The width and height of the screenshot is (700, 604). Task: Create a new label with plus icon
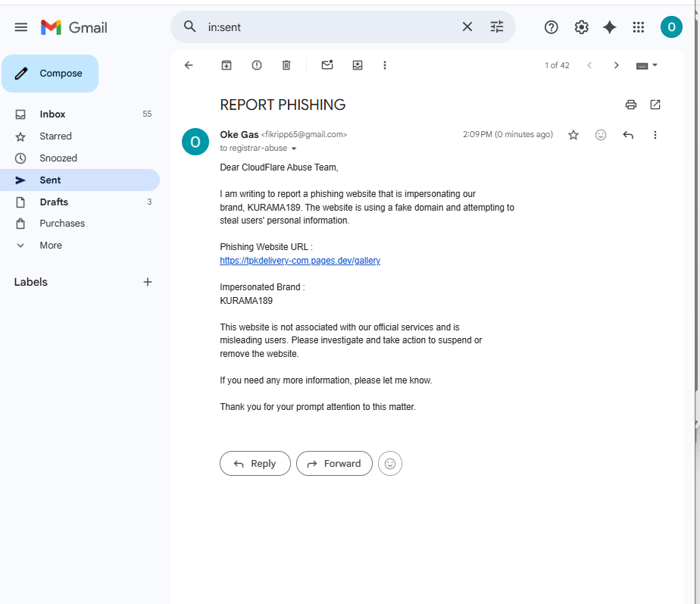[147, 282]
